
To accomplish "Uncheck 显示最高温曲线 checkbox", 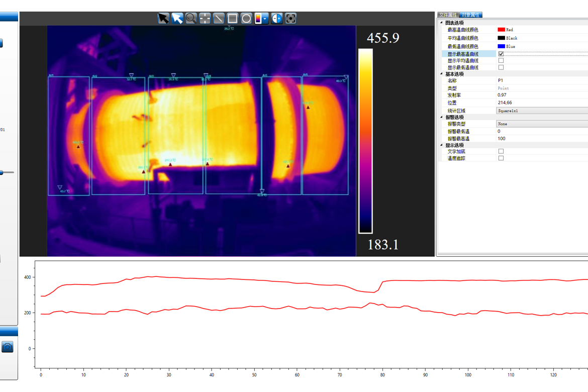I will [501, 54].
